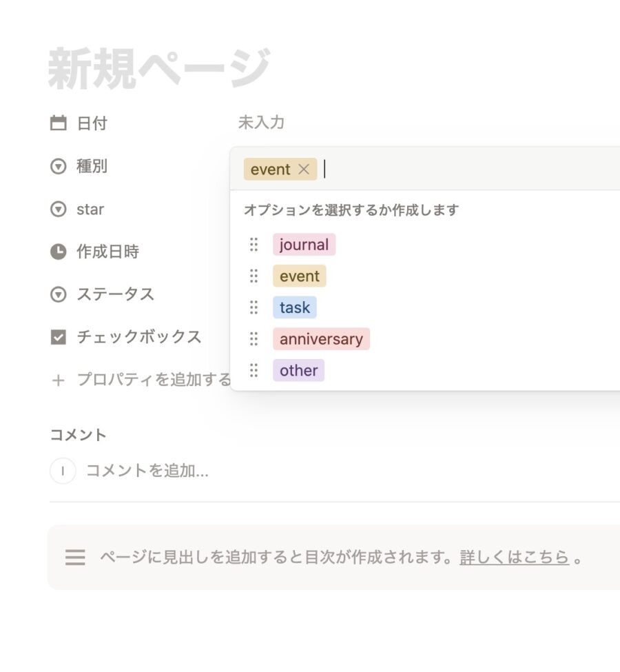Click the drag handle next to anniversary
Image resolution: width=620 pixels, height=672 pixels.
[x=254, y=339]
